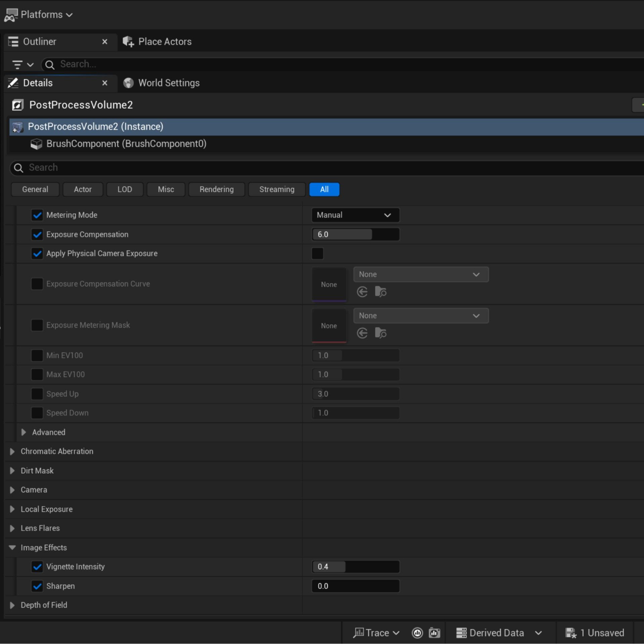Screen dimensions: 644x644
Task: Uncheck the Metering Mode override checkbox
Action: point(37,215)
